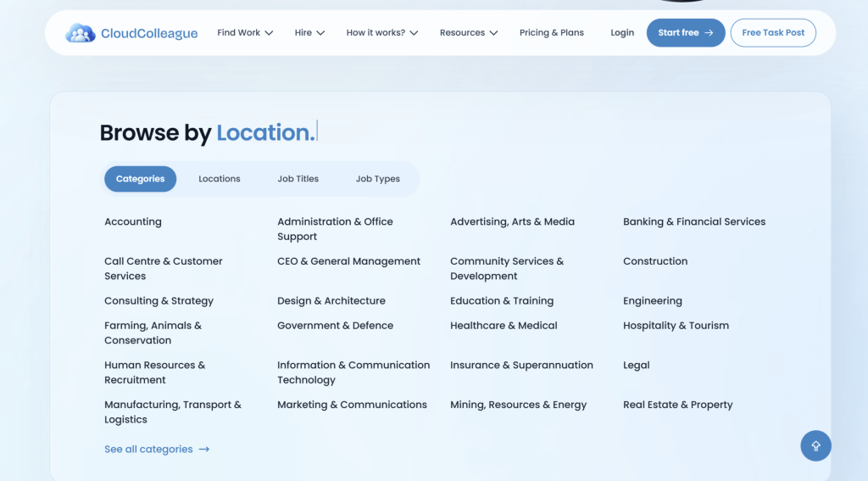Click the CloudColleague cloud logo icon
The width and height of the screenshot is (868, 481).
coord(81,33)
